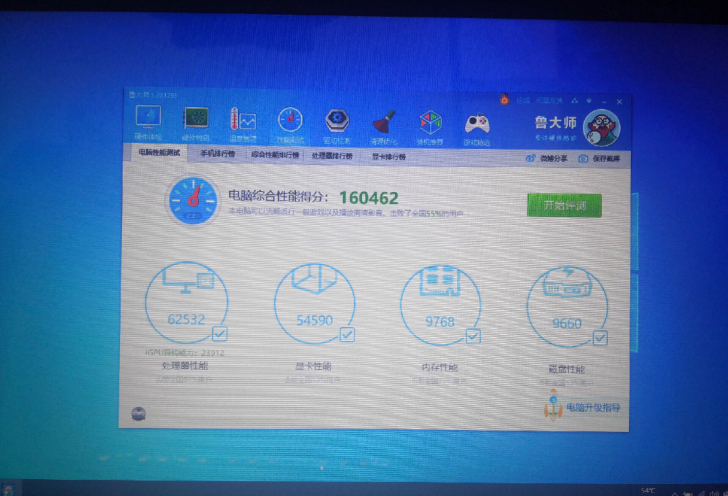This screenshot has width=728, height=496.
Task: Click the Lu Dashi mascot avatar
Action: tap(602, 128)
